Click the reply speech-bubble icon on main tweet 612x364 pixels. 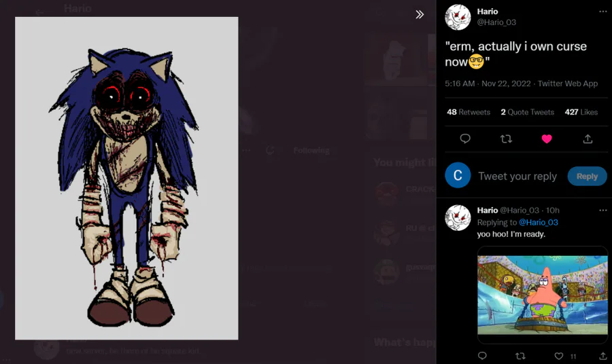pyautogui.click(x=465, y=139)
